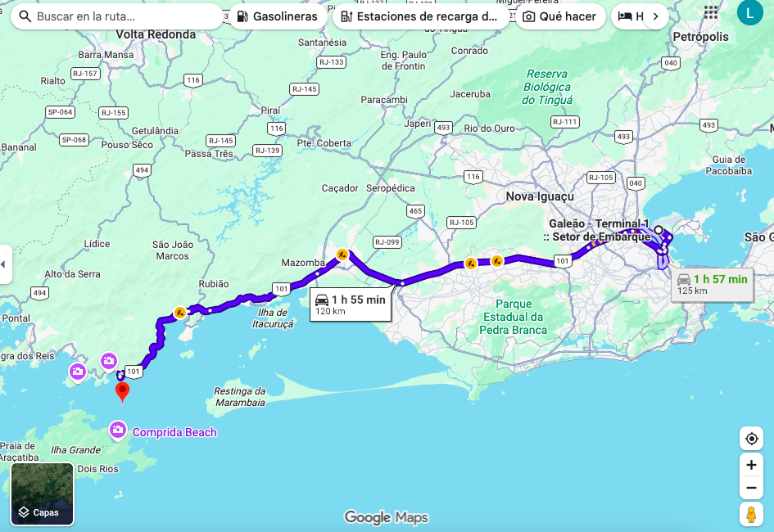This screenshot has height=532, width=774.
Task: Center map on my location
Action: pyautogui.click(x=751, y=439)
